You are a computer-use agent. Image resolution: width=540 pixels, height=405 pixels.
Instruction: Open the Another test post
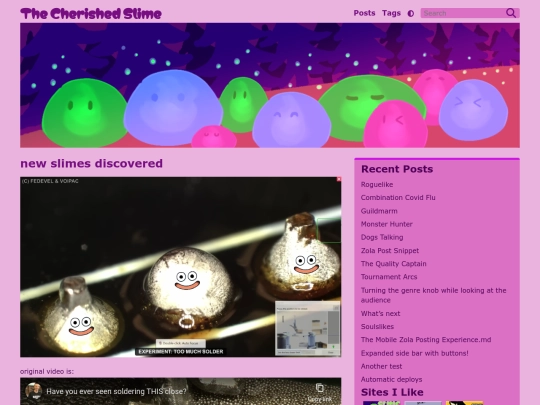point(381,366)
